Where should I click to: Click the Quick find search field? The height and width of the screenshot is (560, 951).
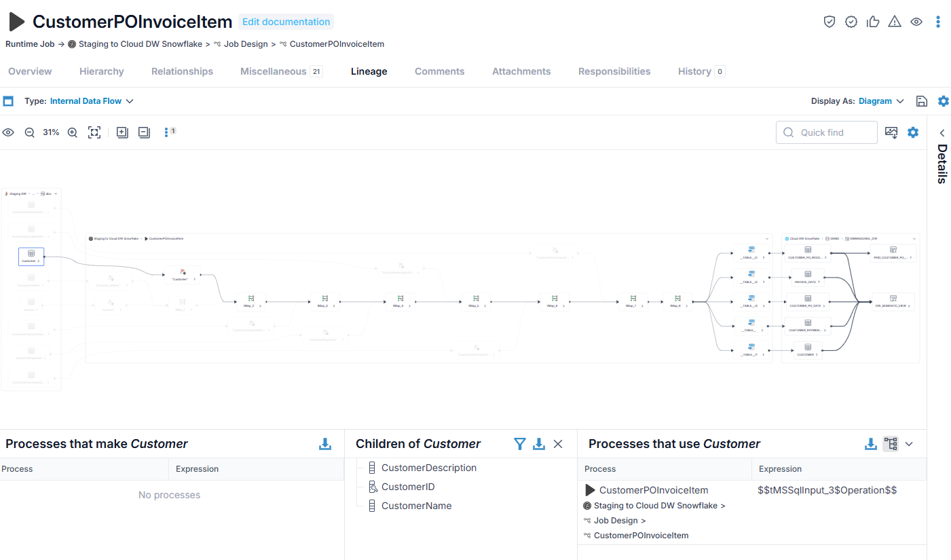coord(827,132)
